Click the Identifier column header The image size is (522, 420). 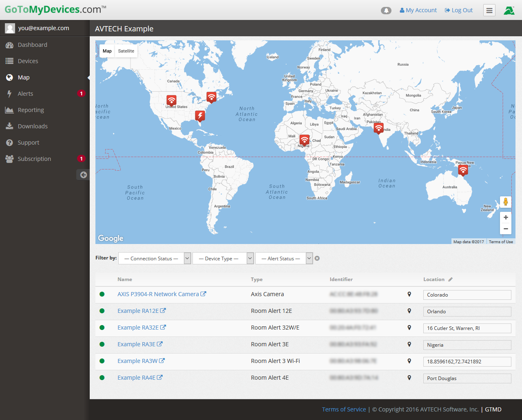341,279
